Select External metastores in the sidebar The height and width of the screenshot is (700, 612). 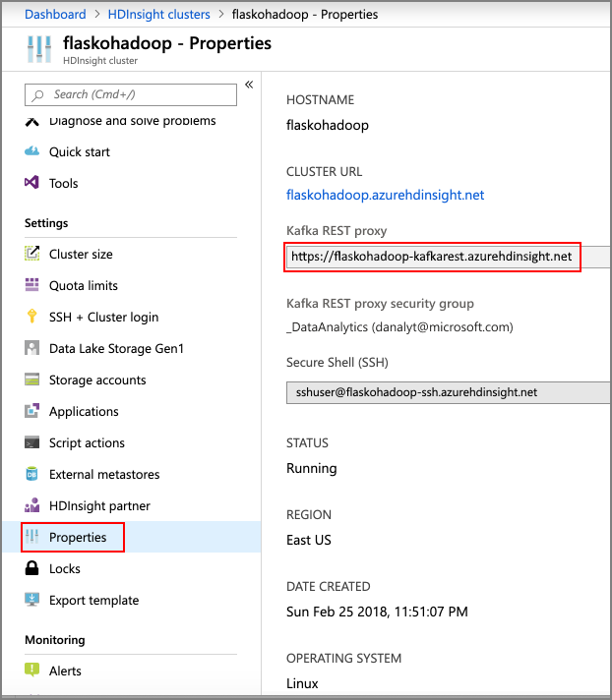tap(104, 475)
